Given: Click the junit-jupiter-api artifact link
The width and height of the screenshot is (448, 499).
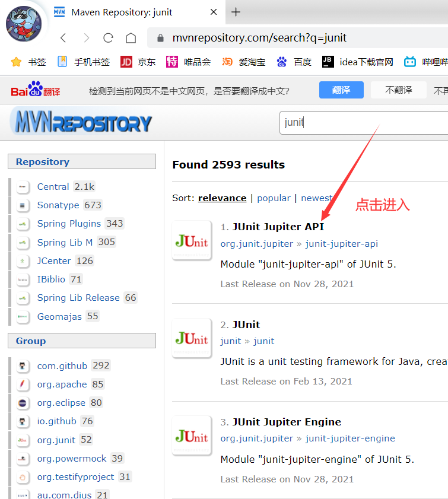Looking at the screenshot, I should pyautogui.click(x=341, y=244).
